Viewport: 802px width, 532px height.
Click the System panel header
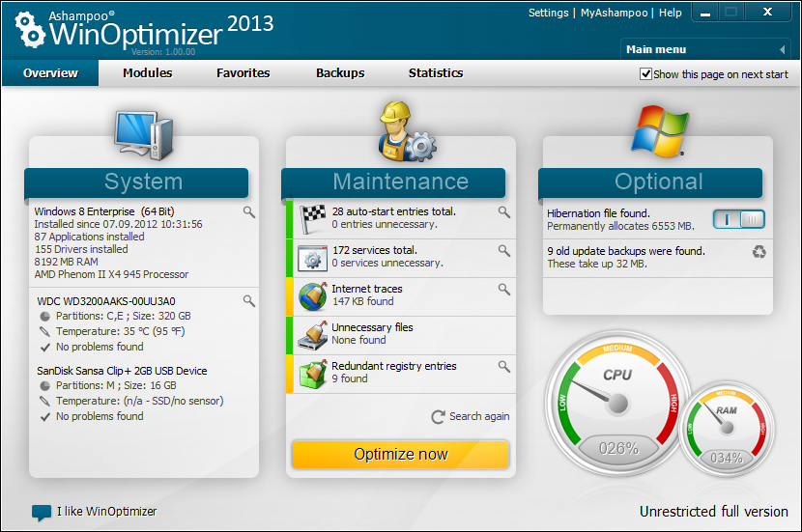[x=136, y=182]
